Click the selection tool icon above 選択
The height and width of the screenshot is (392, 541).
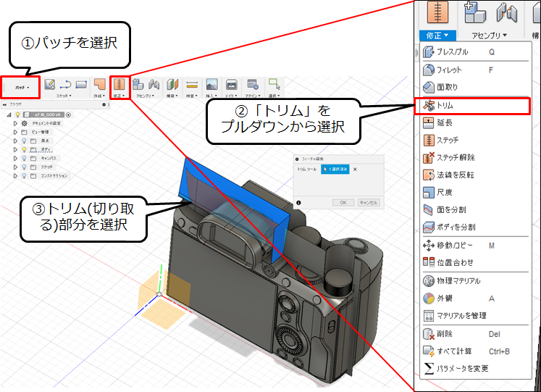coord(274,85)
